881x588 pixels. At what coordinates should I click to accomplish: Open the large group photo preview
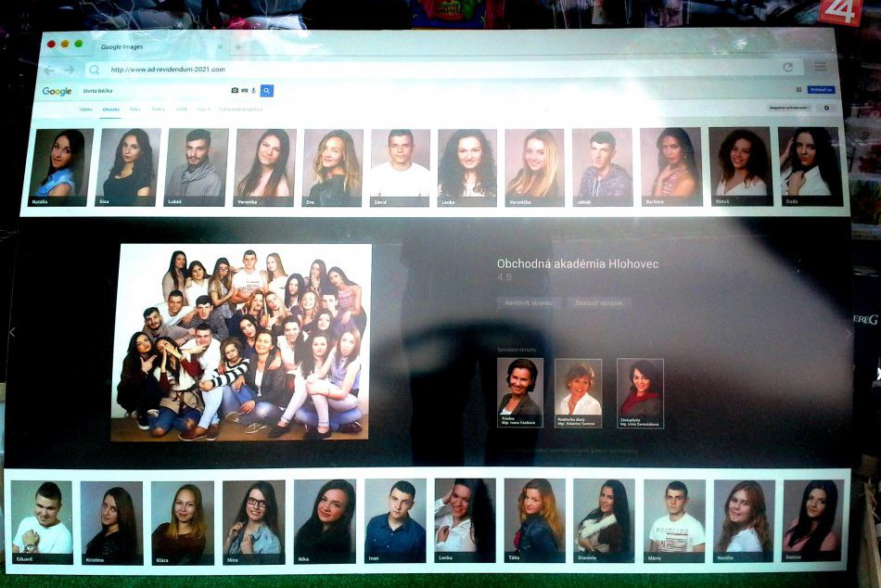pos(241,341)
